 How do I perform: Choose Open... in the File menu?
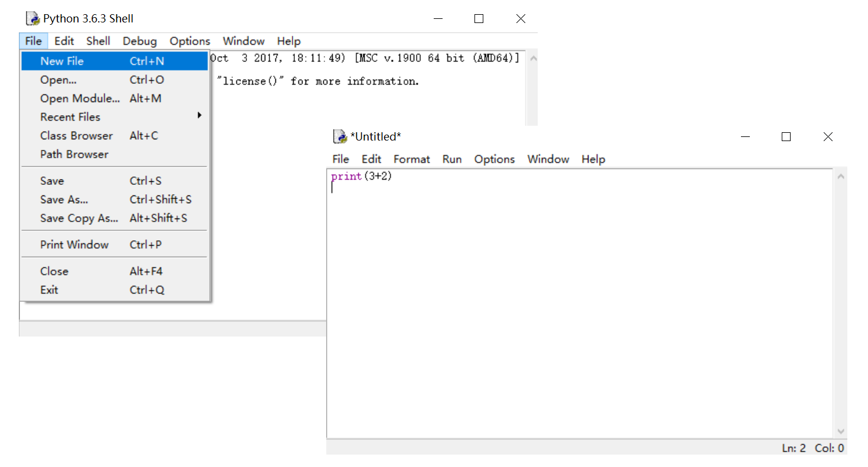115,80
